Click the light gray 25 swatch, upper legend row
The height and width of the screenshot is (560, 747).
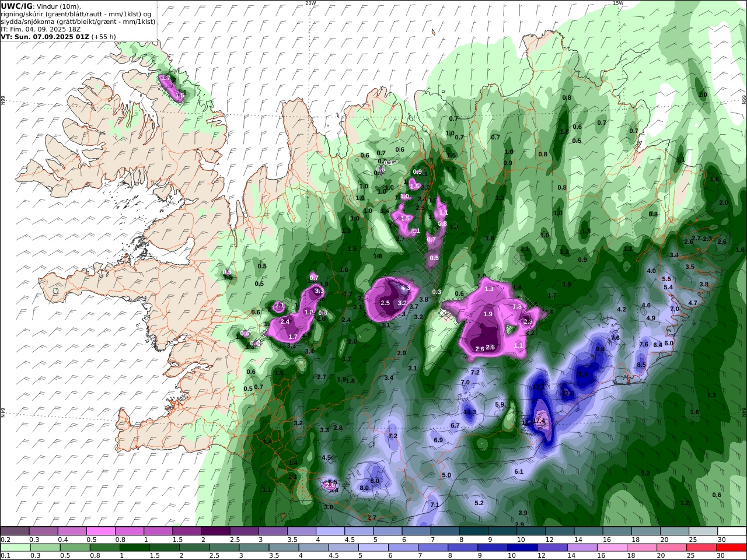tap(703, 531)
